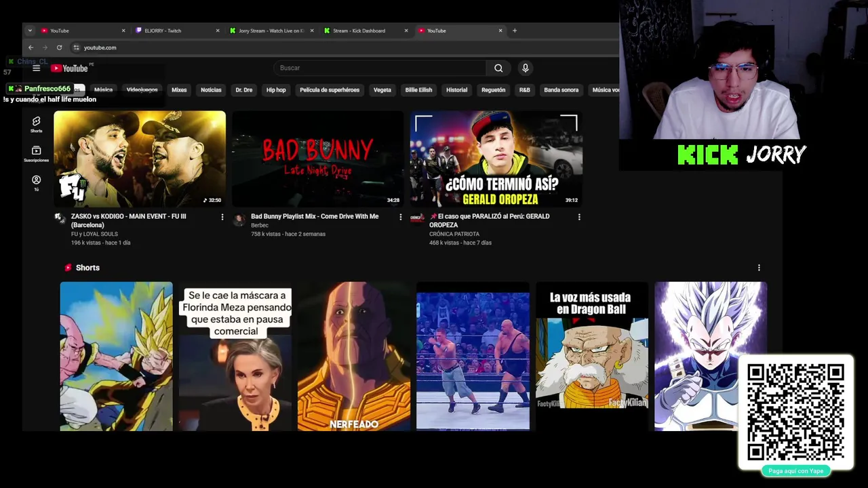Click the Berbec channel avatar
868x488 pixels.
tap(239, 219)
